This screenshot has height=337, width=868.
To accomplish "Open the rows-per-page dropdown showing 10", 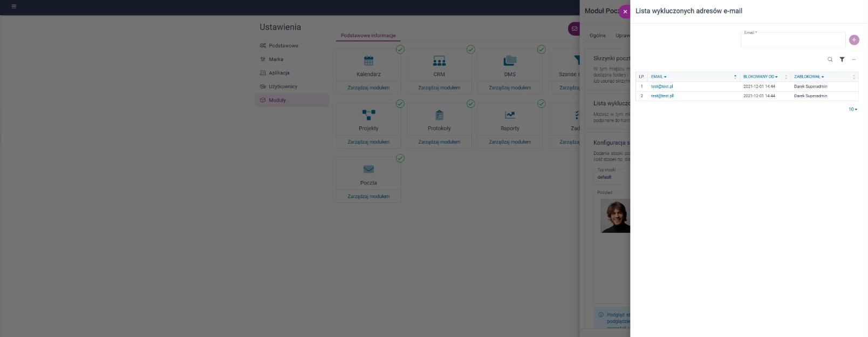I will 853,110.
